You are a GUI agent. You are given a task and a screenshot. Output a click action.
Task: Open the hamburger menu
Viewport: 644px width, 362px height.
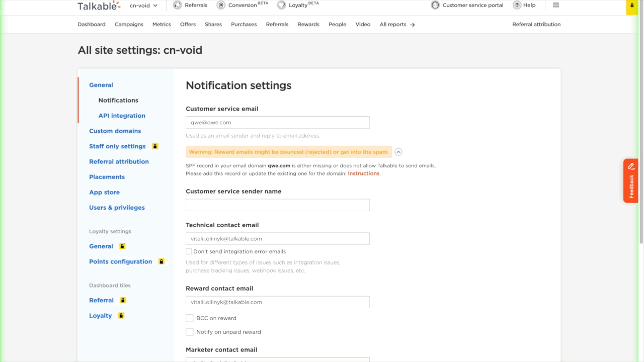(x=556, y=5)
